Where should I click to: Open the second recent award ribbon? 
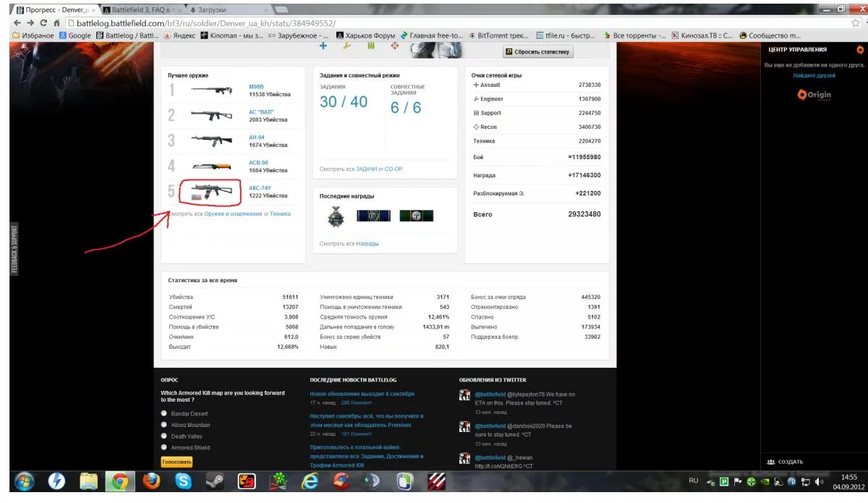pos(373,216)
